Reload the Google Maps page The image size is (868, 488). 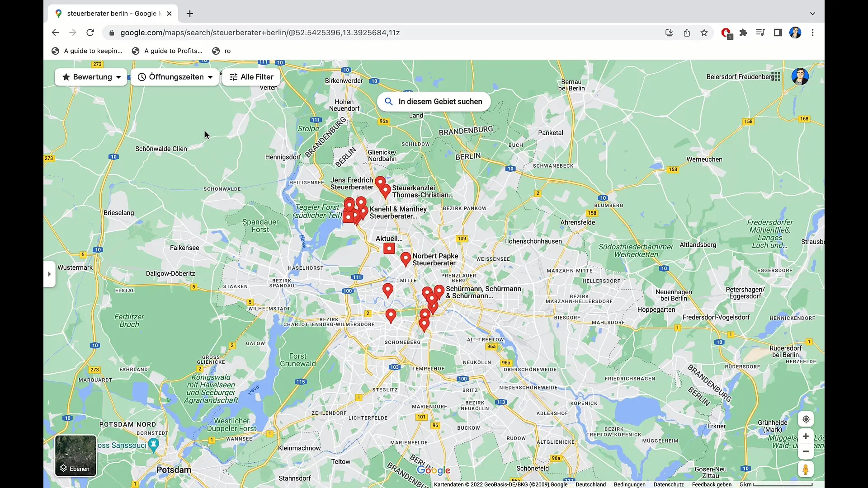90,33
